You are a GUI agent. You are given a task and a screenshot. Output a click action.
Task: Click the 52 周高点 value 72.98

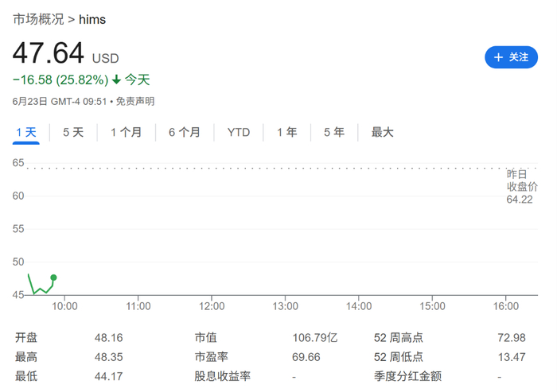coord(512,337)
